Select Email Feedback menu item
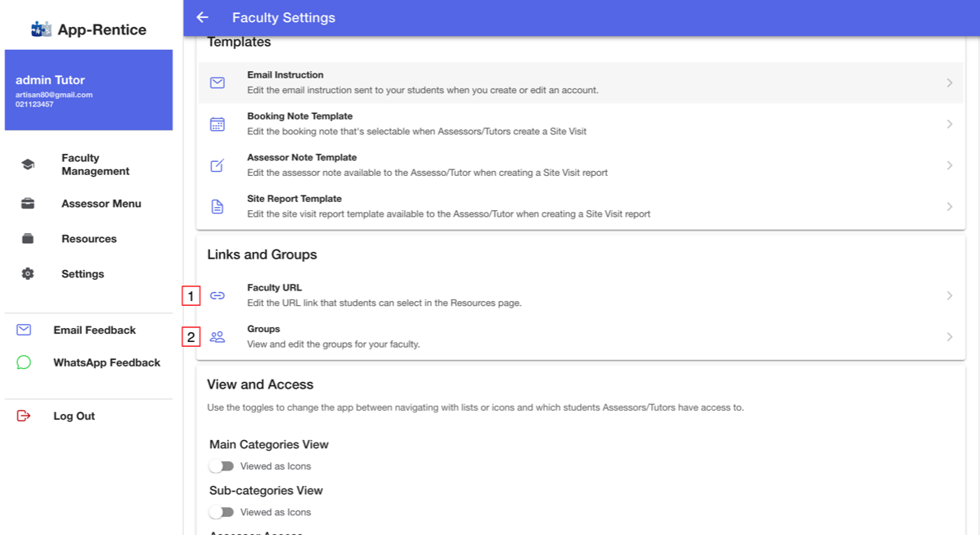The width and height of the screenshot is (980, 535). tap(88, 330)
